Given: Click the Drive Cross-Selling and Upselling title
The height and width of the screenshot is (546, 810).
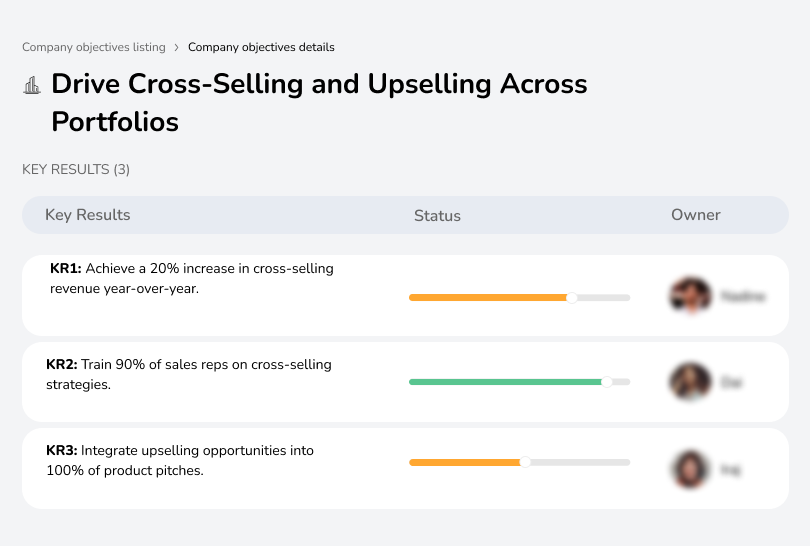Looking at the screenshot, I should (x=319, y=102).
